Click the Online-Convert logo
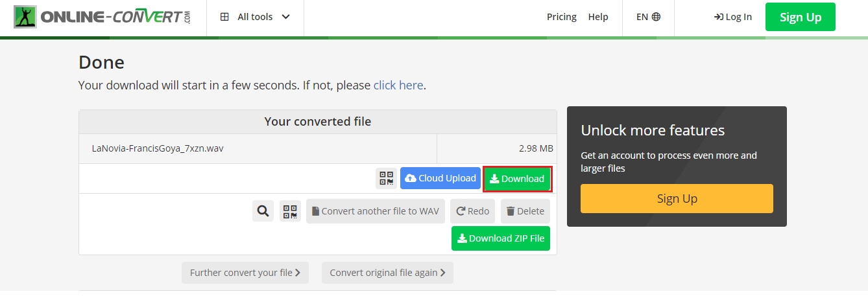Viewport: 868px width, 298px height. pos(102,17)
